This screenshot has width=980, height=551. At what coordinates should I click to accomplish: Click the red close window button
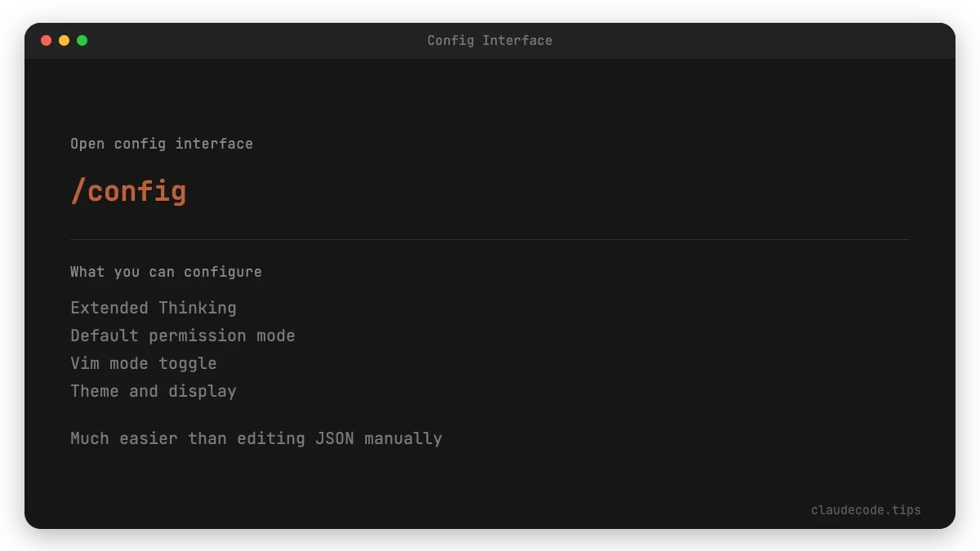[x=47, y=38]
